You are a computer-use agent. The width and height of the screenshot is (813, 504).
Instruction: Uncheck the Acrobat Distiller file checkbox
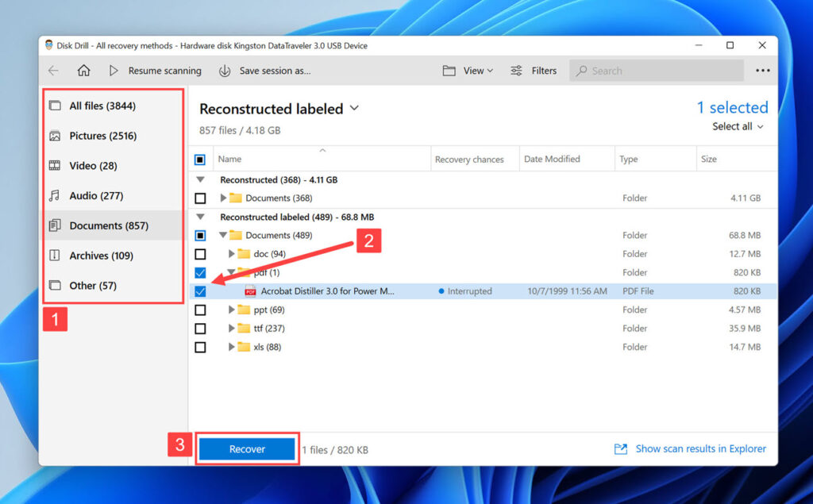(200, 291)
